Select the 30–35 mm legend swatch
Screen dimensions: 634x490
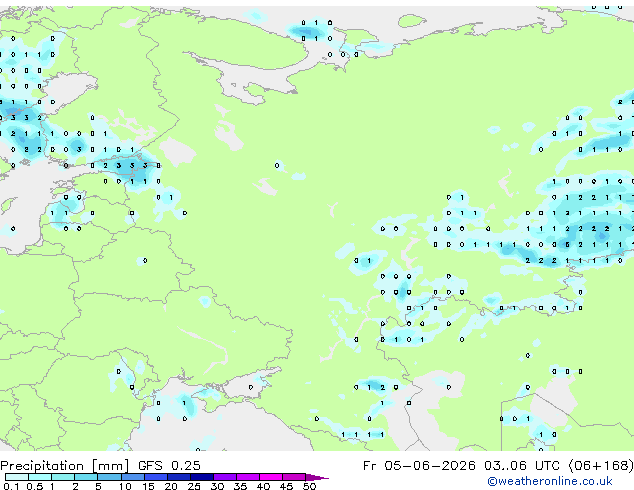(x=225, y=477)
